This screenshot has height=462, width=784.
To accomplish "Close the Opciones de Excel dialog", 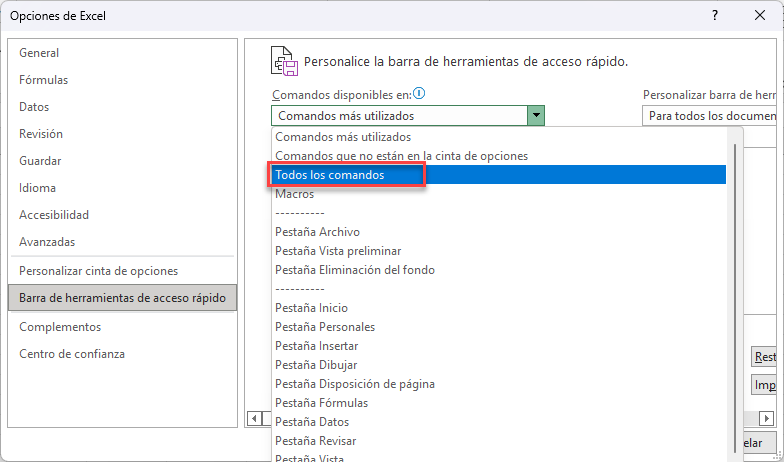I will 760,16.
